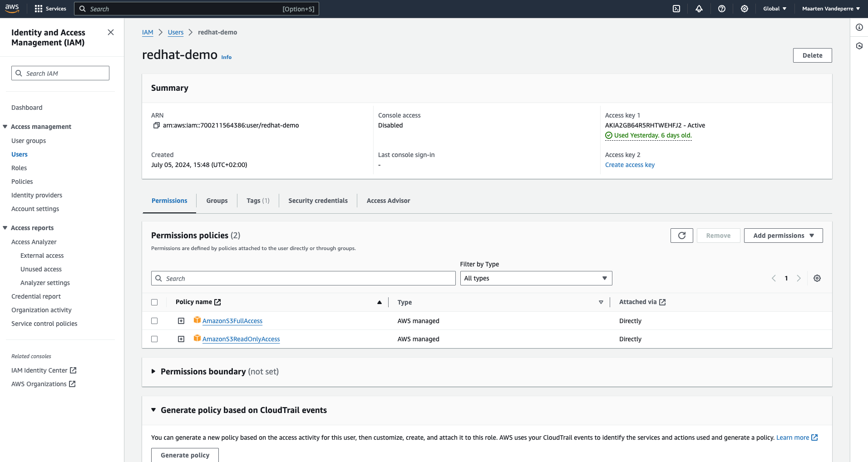
Task: Open User groups in sidebar
Action: [29, 141]
